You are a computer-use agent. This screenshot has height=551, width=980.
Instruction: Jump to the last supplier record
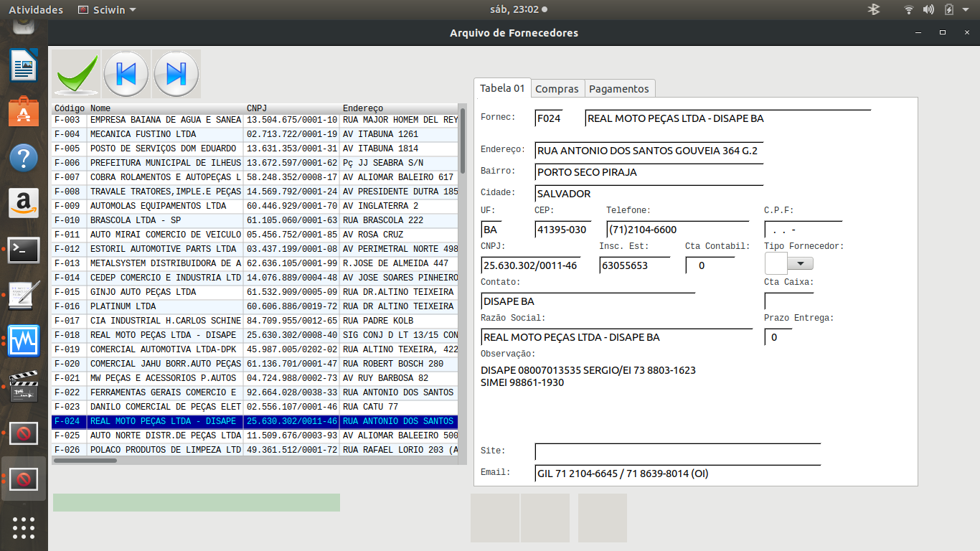tap(176, 73)
